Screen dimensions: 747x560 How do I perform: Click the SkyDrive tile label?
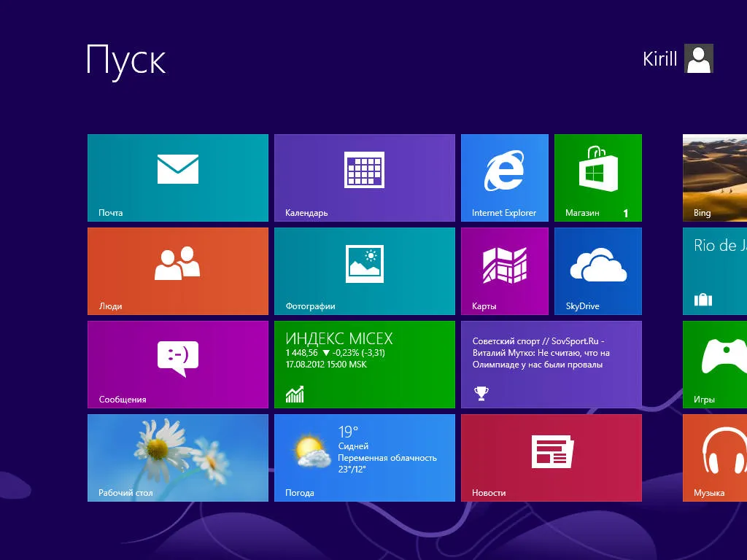point(583,306)
